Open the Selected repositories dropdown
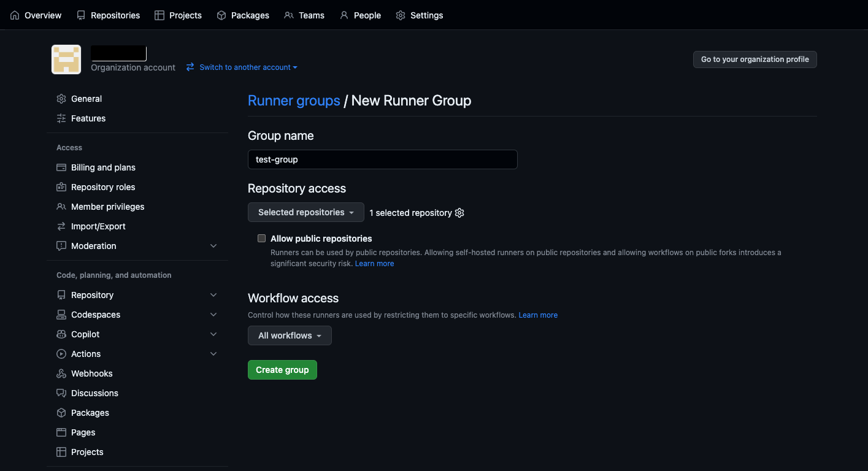 click(x=305, y=212)
